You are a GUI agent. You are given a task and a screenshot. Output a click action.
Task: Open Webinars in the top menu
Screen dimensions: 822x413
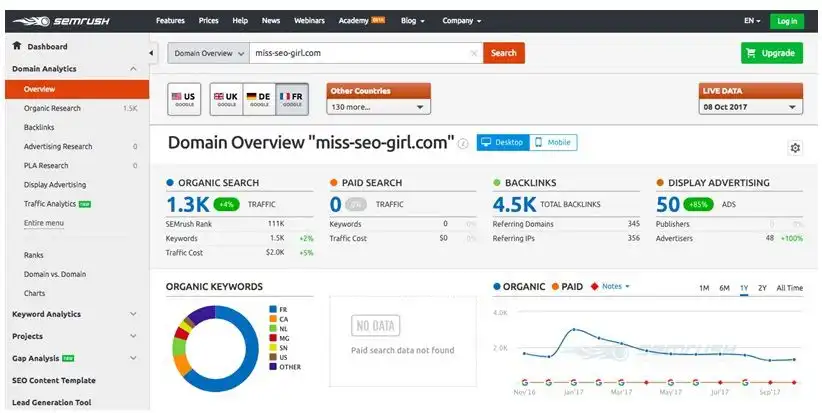[x=309, y=21]
